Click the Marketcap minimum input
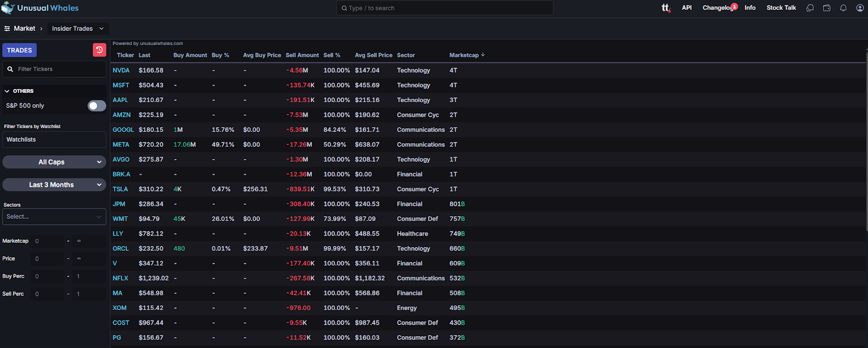The height and width of the screenshot is (348, 868). [x=49, y=241]
